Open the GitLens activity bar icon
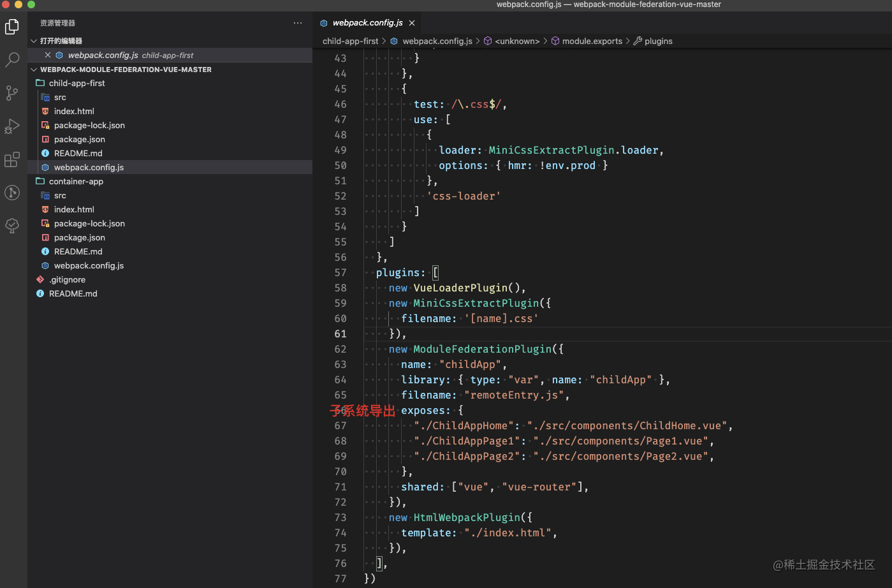Screen dimensions: 892x588 12,192
